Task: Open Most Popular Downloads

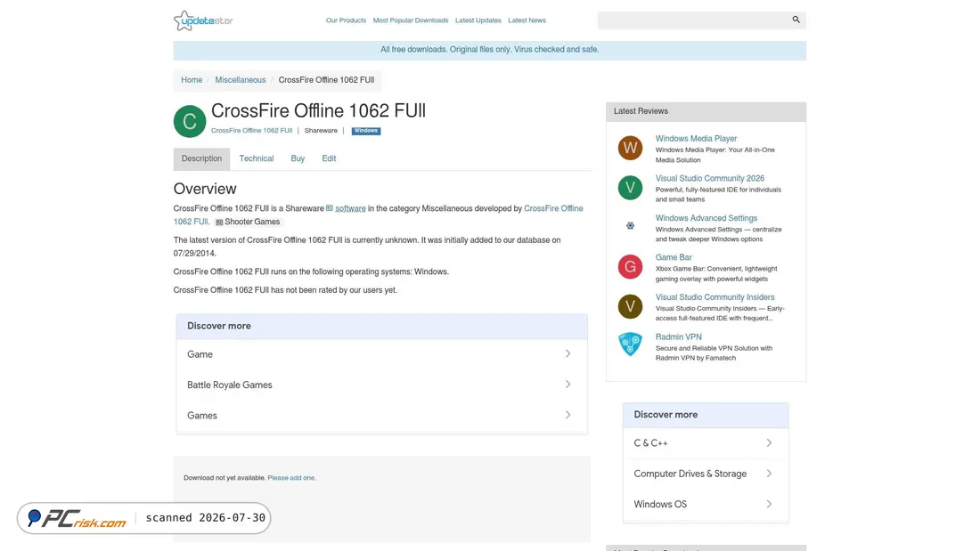Action: [411, 20]
